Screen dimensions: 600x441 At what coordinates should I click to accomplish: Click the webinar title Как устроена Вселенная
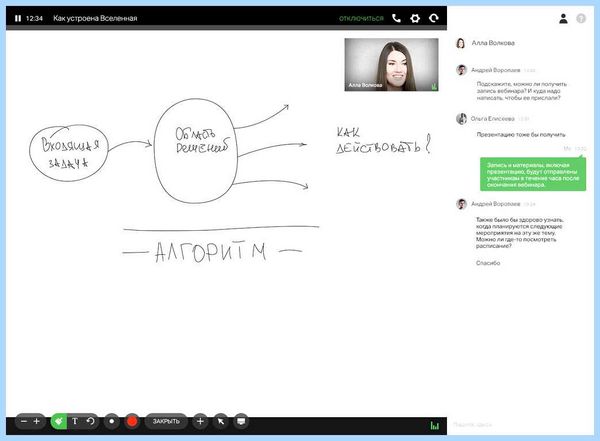coord(95,18)
